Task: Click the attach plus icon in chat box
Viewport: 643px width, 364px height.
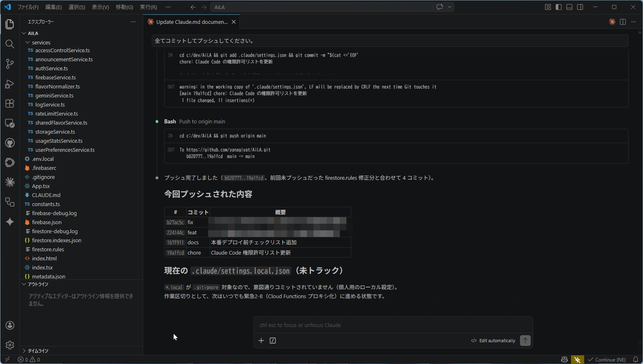Action: pyautogui.click(x=261, y=341)
